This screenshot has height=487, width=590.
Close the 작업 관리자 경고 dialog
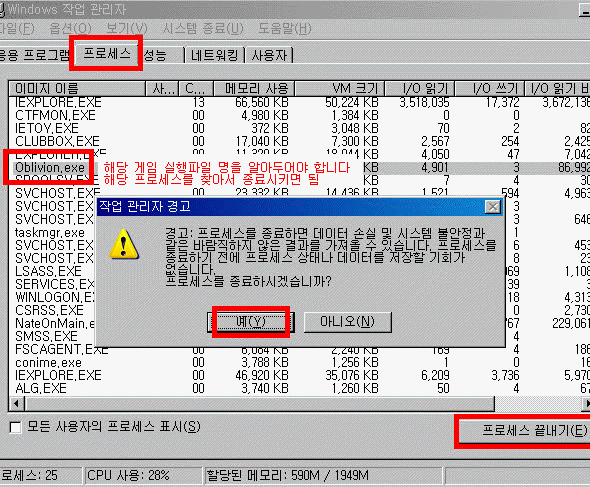pos(493,207)
